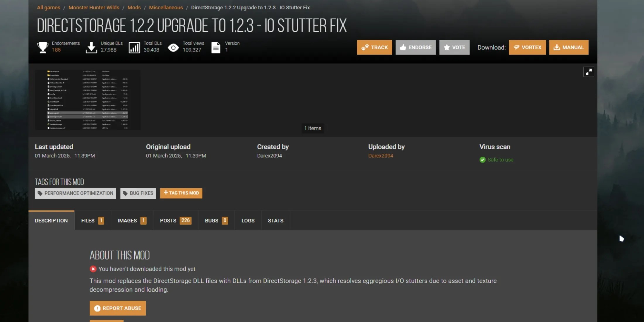The width and height of the screenshot is (644, 322).
Task: Click the Total DLs bar chart icon
Action: pos(134,47)
